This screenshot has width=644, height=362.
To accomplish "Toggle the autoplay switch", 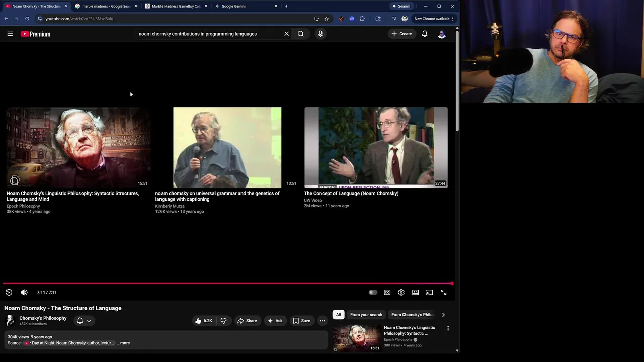I will coord(373,292).
